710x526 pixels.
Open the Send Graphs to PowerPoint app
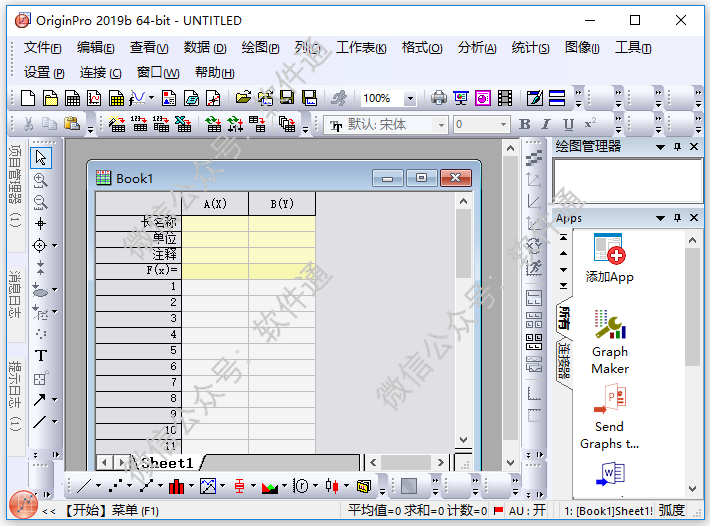[609, 417]
